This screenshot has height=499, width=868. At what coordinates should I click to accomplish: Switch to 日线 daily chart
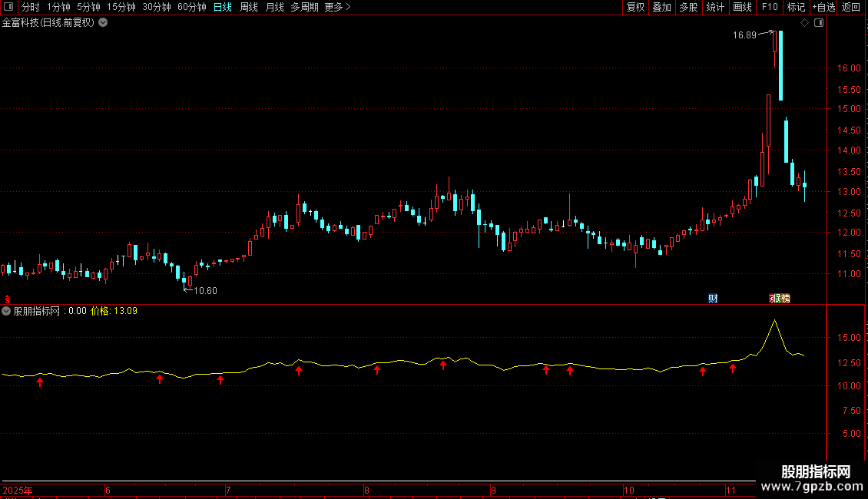click(223, 7)
